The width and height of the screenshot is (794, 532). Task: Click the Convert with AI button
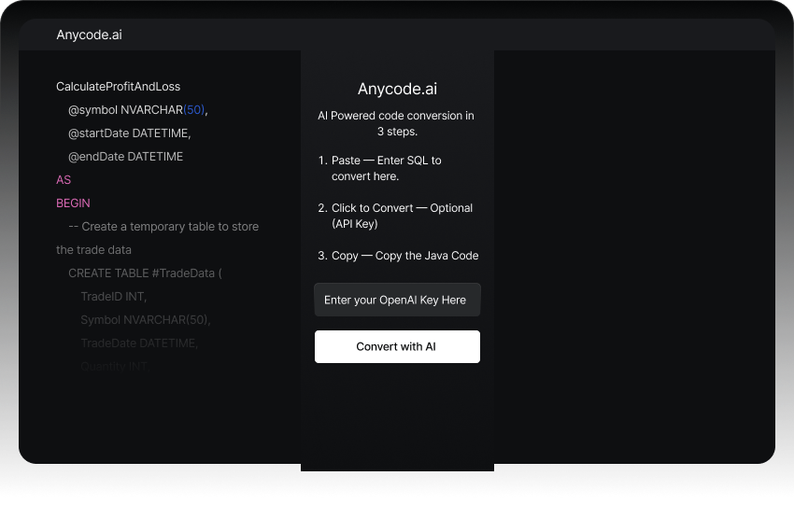[397, 347]
